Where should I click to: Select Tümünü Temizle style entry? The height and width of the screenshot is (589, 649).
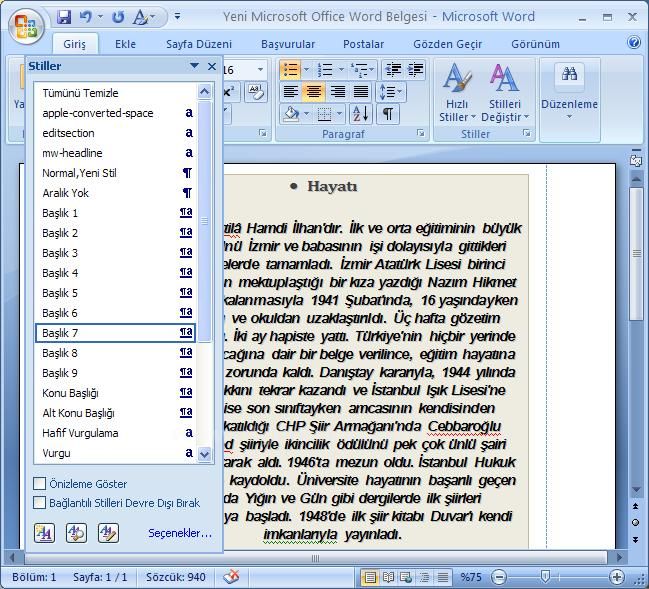pyautogui.click(x=115, y=93)
